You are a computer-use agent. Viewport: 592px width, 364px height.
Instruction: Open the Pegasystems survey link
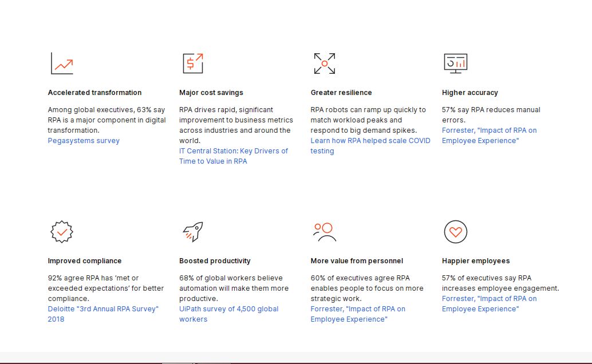pos(84,141)
